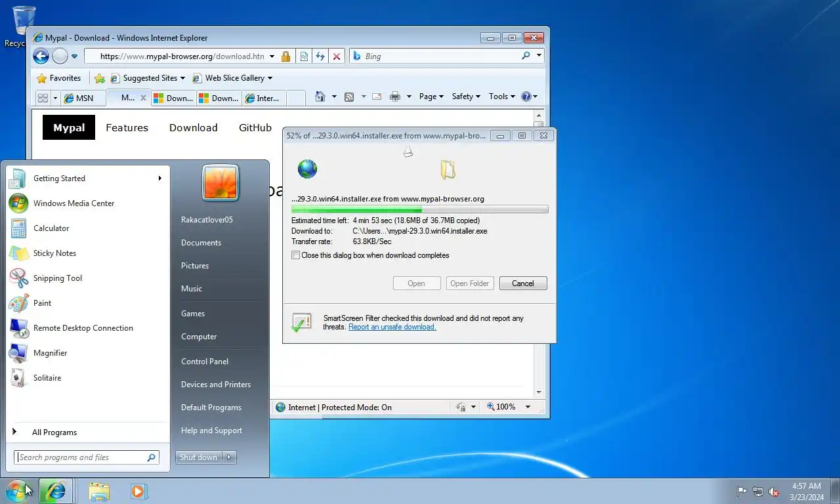Toggle Compatibility View icon
Image resolution: width=840 pixels, height=504 pixels.
304,56
